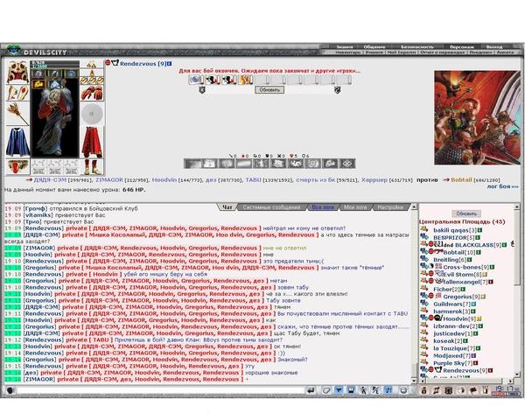
Task: Click the first grey skill icon in ability bar
Action: coord(192,164)
